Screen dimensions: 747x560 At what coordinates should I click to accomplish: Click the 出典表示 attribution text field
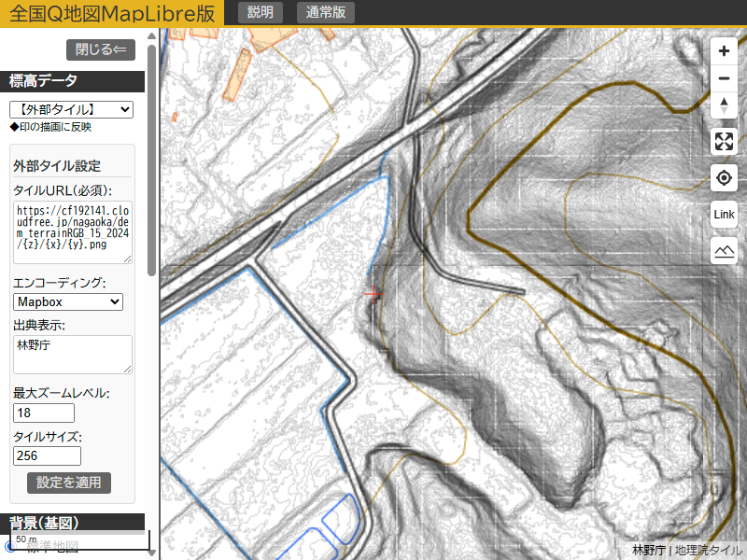click(72, 354)
